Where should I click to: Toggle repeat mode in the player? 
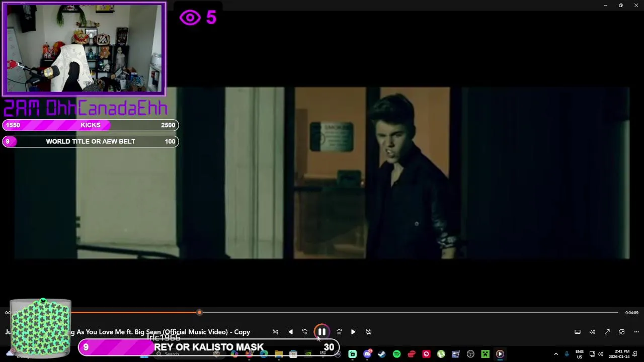pyautogui.click(x=368, y=332)
